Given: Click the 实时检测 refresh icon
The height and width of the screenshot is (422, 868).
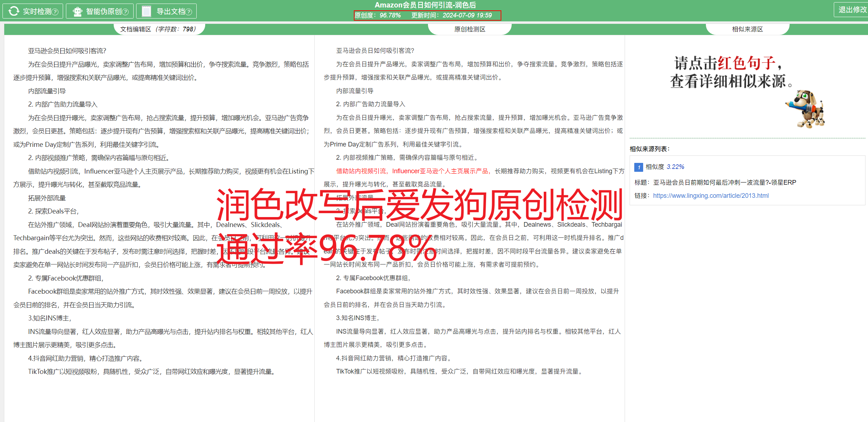Looking at the screenshot, I should coord(14,11).
